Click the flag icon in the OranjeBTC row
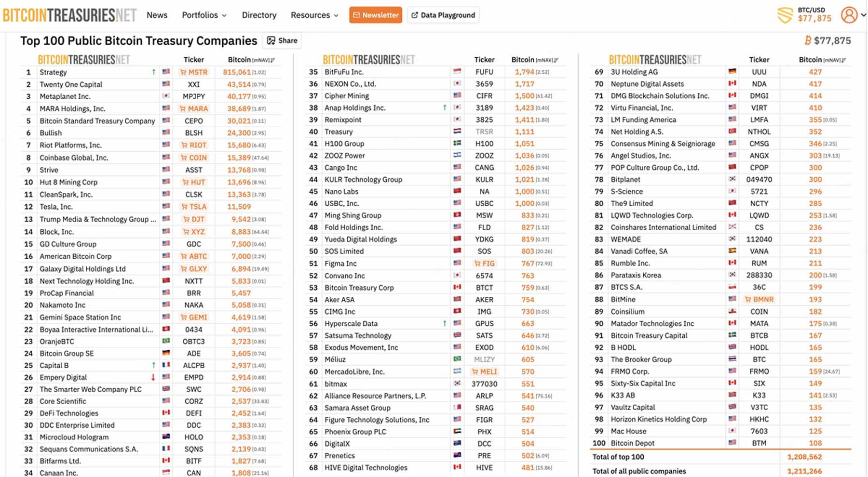Viewport: 868px width, 477px height. tap(166, 341)
